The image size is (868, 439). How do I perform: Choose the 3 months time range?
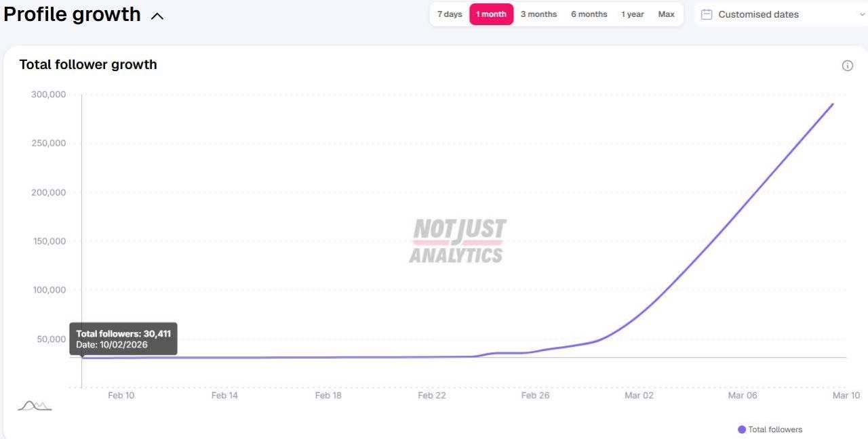538,14
